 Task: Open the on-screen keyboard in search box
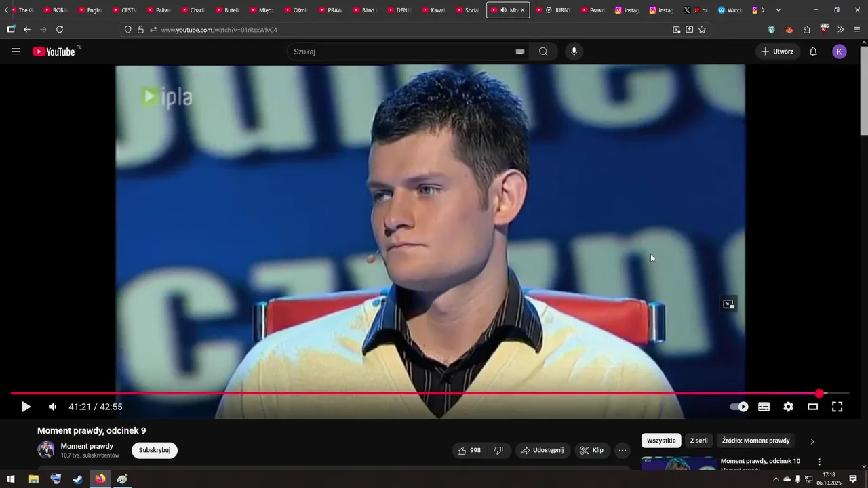[520, 52]
